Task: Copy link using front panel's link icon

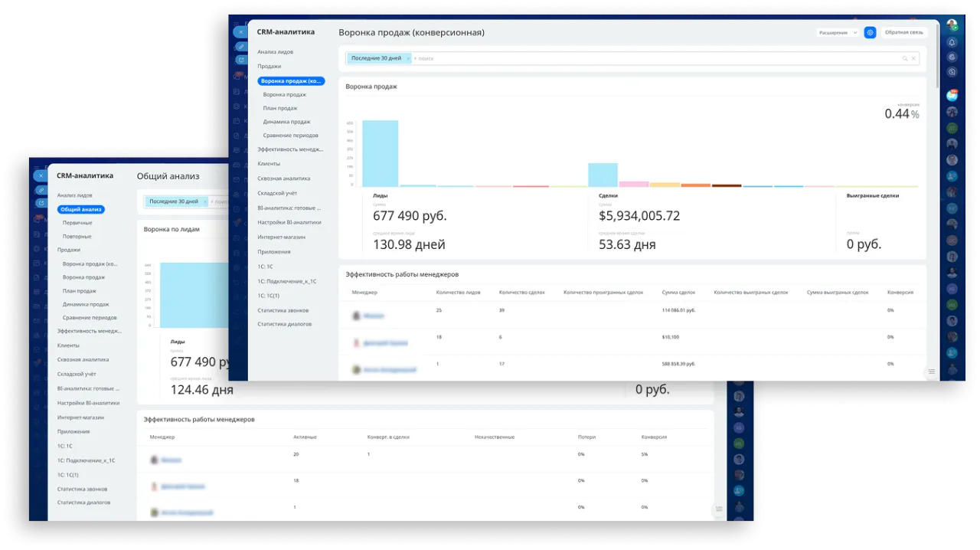Action: (240, 46)
